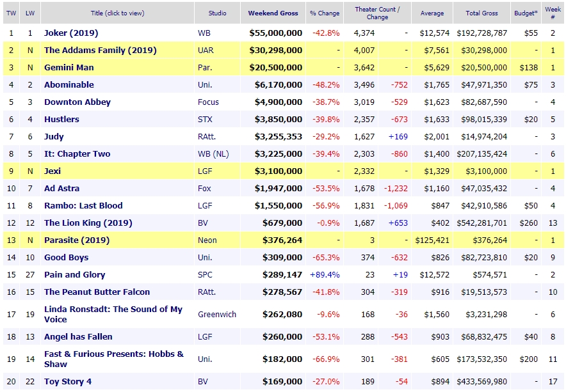Select the $125,421 average for Parasite
The width and height of the screenshot is (566, 392).
click(x=432, y=240)
